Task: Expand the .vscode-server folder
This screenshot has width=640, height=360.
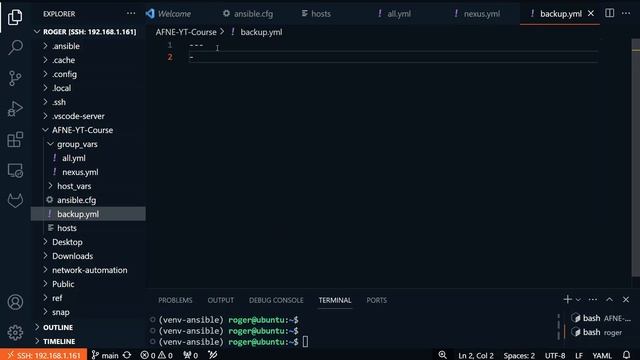Action: coord(88,116)
